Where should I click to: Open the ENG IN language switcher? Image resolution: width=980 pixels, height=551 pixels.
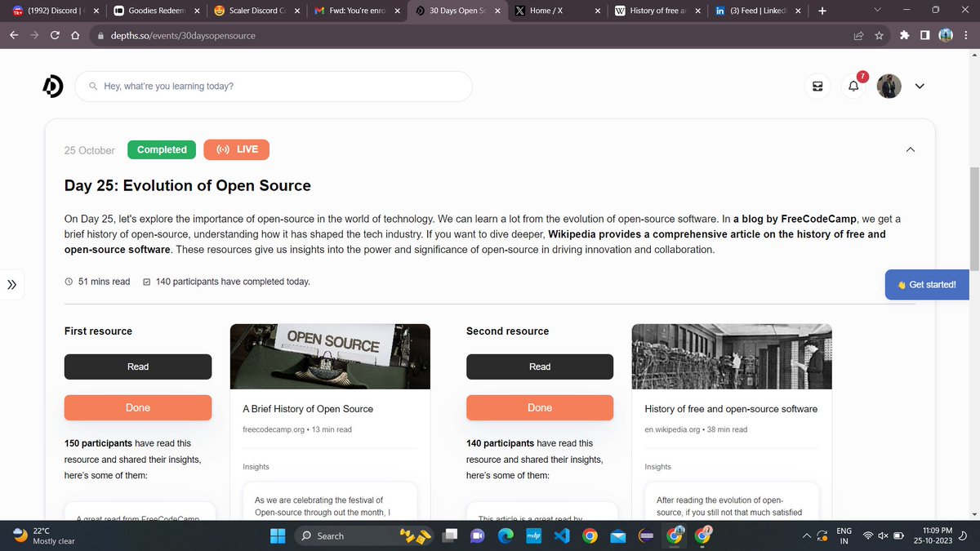pyautogui.click(x=844, y=535)
